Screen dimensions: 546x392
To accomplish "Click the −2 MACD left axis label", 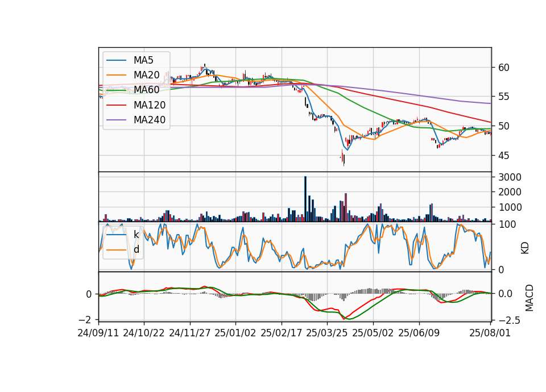I will pyautogui.click(x=85, y=320).
